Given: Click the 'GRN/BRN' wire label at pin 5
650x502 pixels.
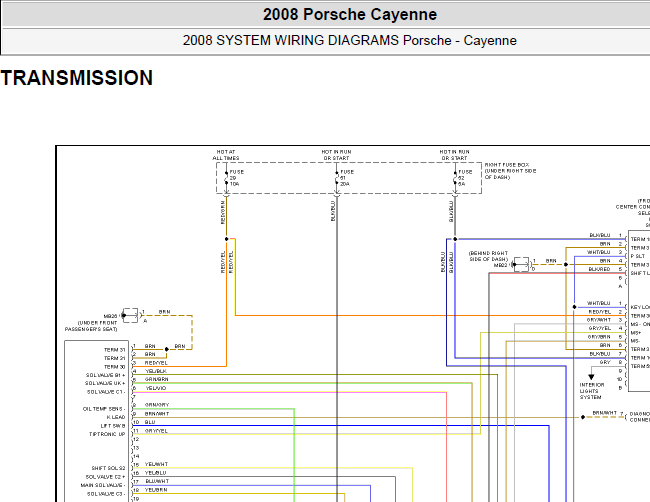Looking at the screenshot, I should pyautogui.click(x=157, y=380).
